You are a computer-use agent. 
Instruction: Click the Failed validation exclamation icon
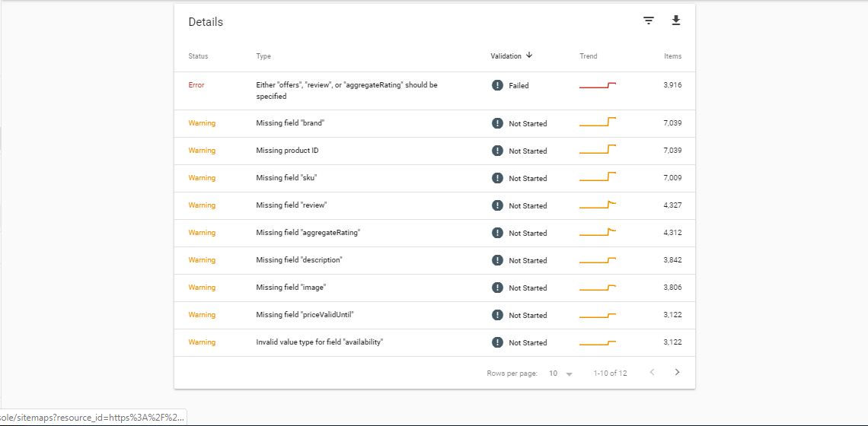click(x=497, y=85)
